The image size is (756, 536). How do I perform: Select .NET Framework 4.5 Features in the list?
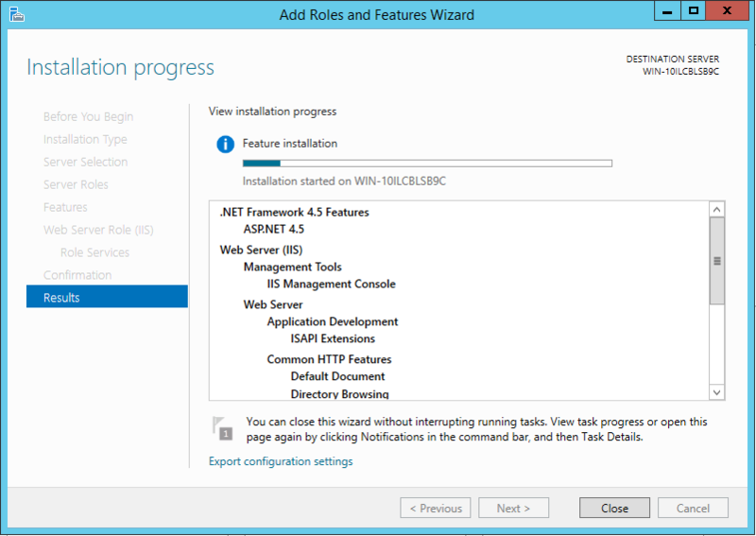(x=294, y=212)
